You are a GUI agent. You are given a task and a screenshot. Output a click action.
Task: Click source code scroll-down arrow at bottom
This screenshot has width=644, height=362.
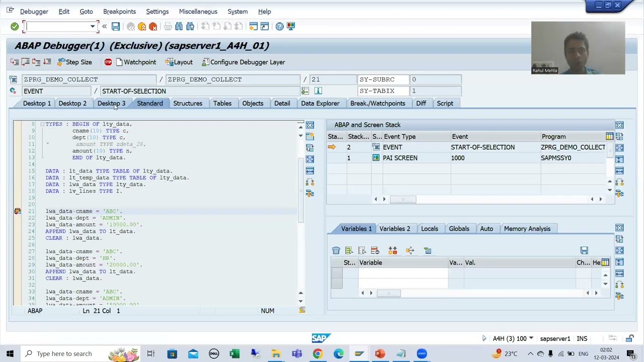click(x=301, y=301)
